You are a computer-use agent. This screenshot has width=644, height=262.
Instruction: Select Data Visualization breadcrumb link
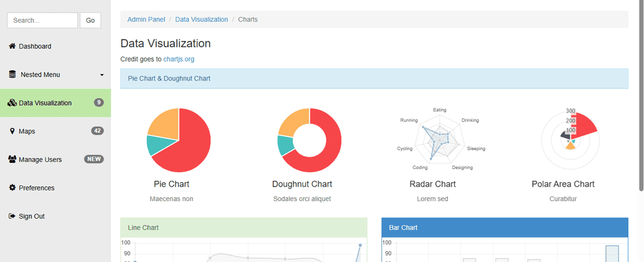click(201, 19)
